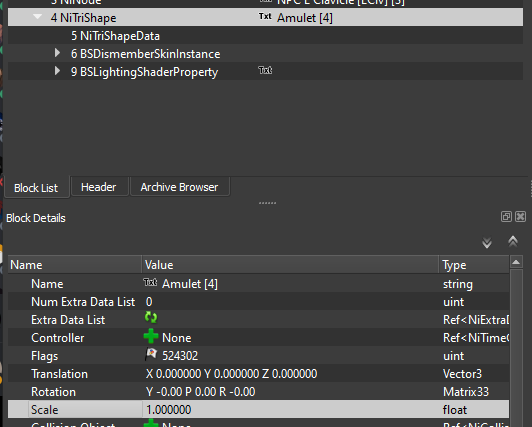Select the Flags row name
The image size is (532, 427).
coord(44,356)
